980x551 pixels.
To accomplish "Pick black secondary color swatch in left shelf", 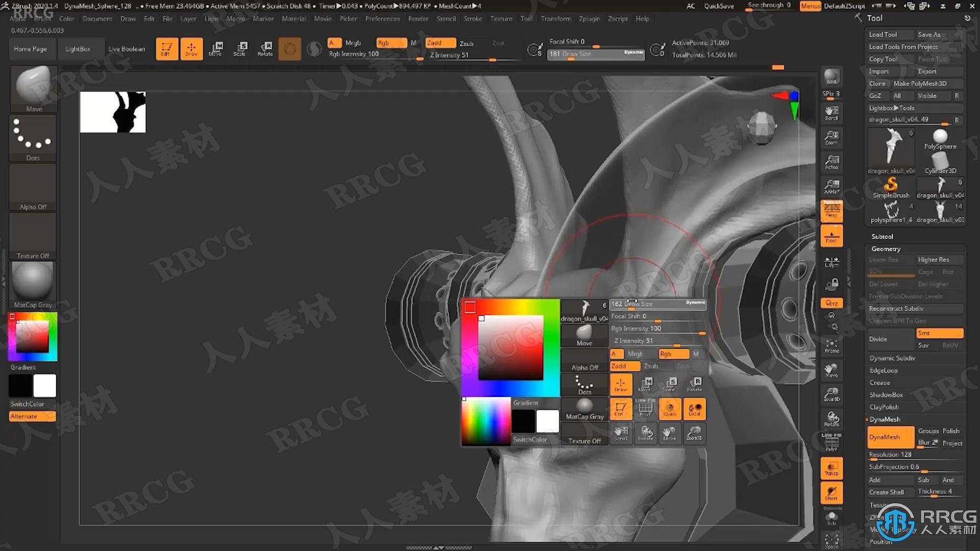I will 20,386.
